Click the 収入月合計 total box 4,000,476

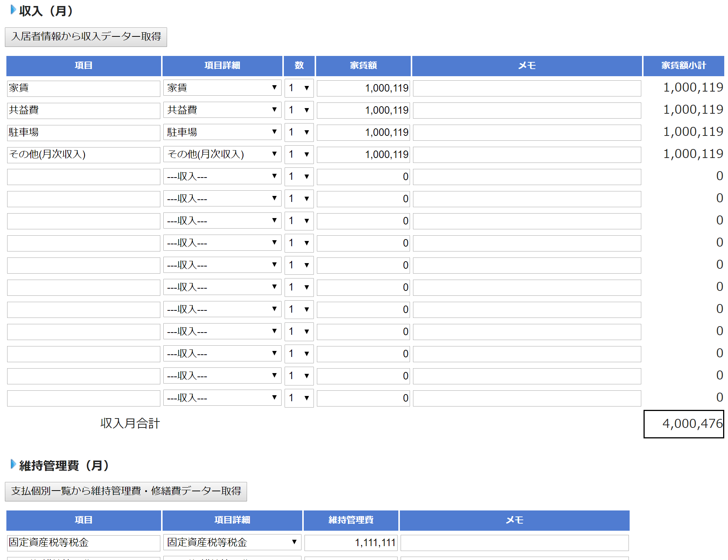683,424
